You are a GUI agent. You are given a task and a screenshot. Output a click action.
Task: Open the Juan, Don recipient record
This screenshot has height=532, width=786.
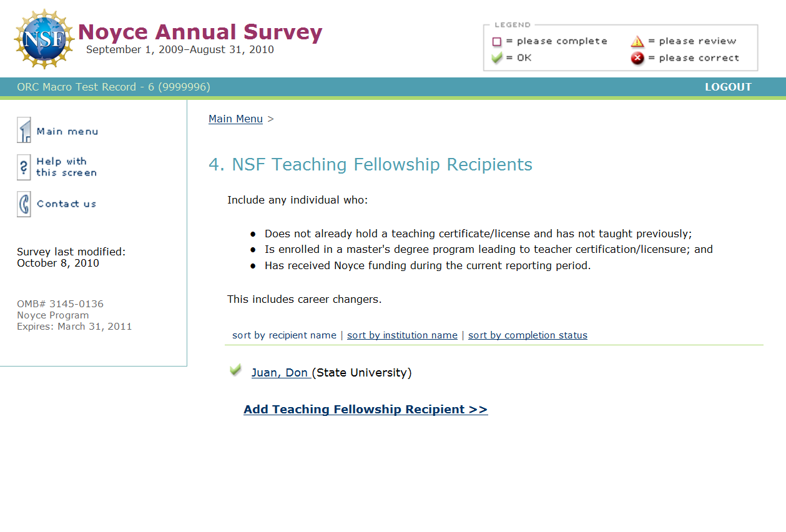tap(280, 373)
